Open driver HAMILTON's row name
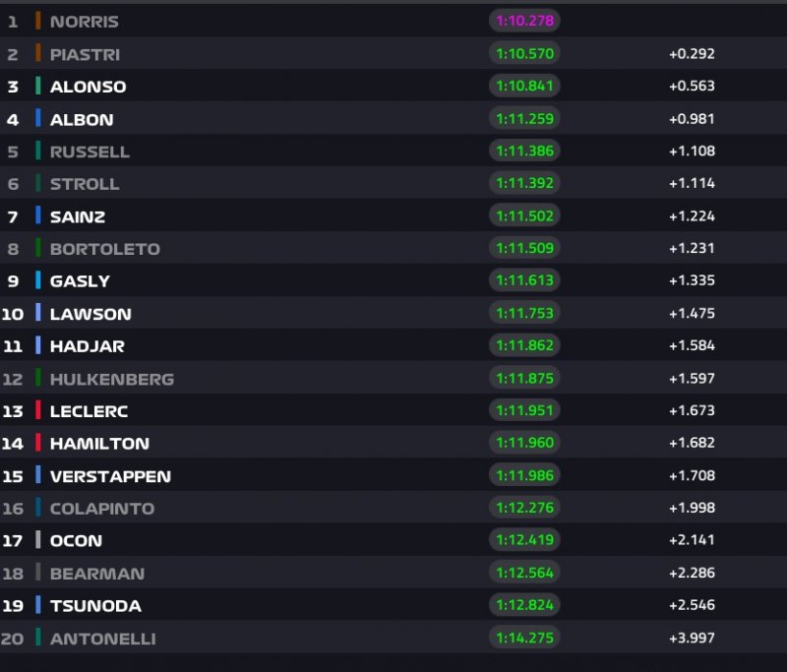The height and width of the screenshot is (672, 787). (x=99, y=444)
